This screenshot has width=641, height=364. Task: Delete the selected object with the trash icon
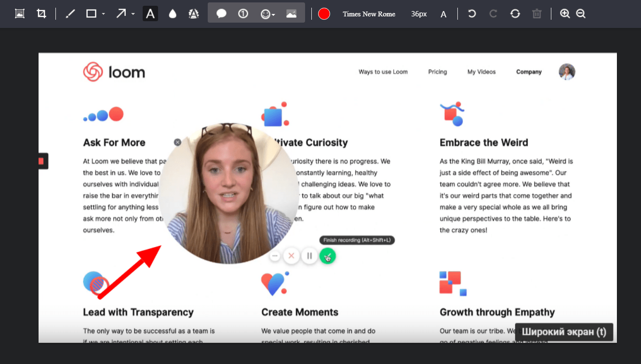(537, 13)
